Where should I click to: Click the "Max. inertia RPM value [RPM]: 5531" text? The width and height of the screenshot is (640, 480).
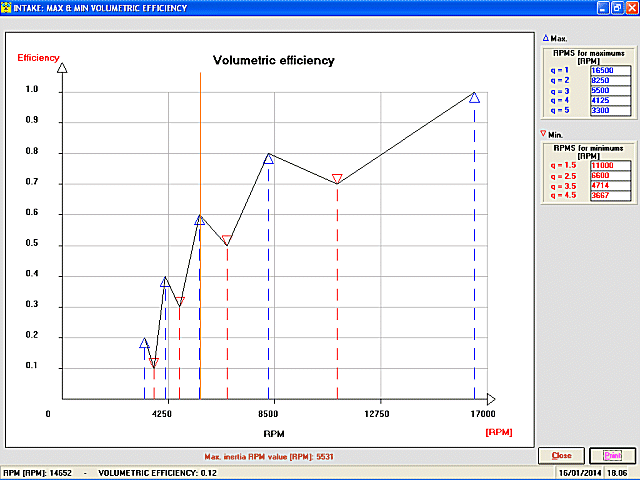(269, 457)
